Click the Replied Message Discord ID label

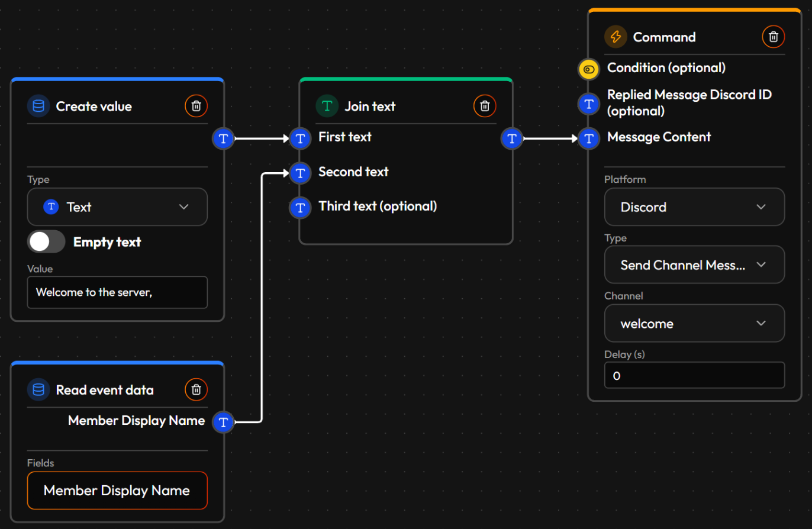689,102
